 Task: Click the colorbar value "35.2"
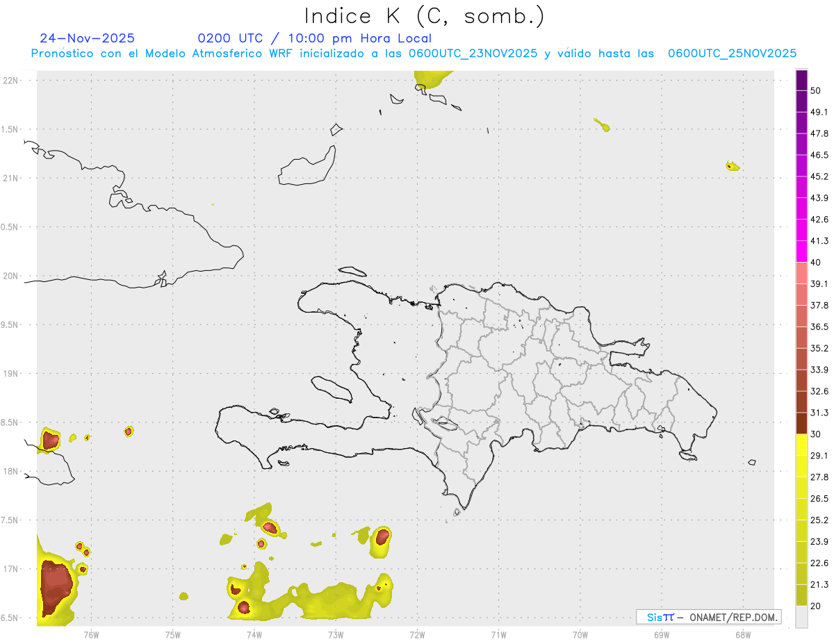(x=819, y=348)
